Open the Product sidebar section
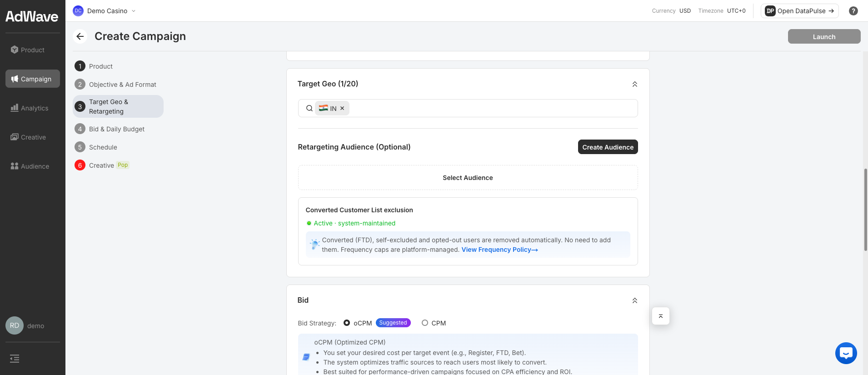 coord(33,50)
